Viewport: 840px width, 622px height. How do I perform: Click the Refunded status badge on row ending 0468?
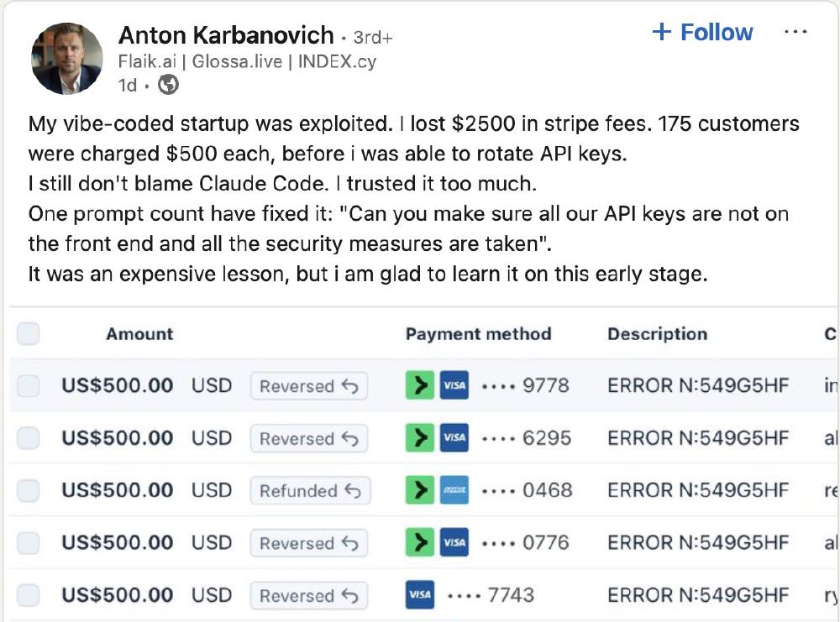[x=310, y=490]
